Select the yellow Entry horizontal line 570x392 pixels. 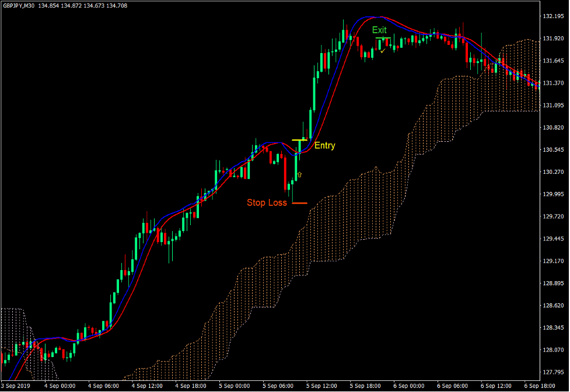[299, 140]
